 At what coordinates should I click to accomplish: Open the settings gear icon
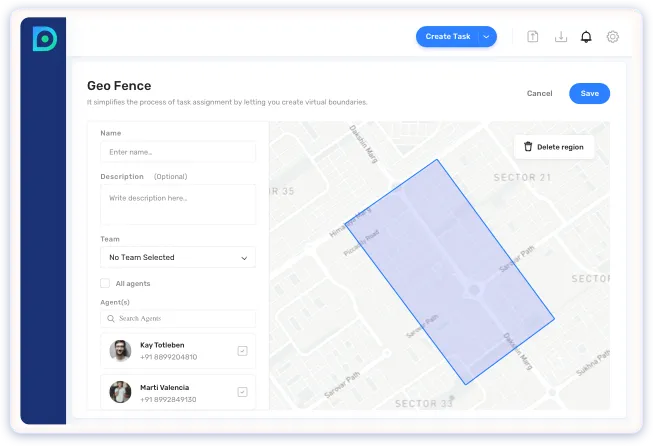pyautogui.click(x=613, y=37)
